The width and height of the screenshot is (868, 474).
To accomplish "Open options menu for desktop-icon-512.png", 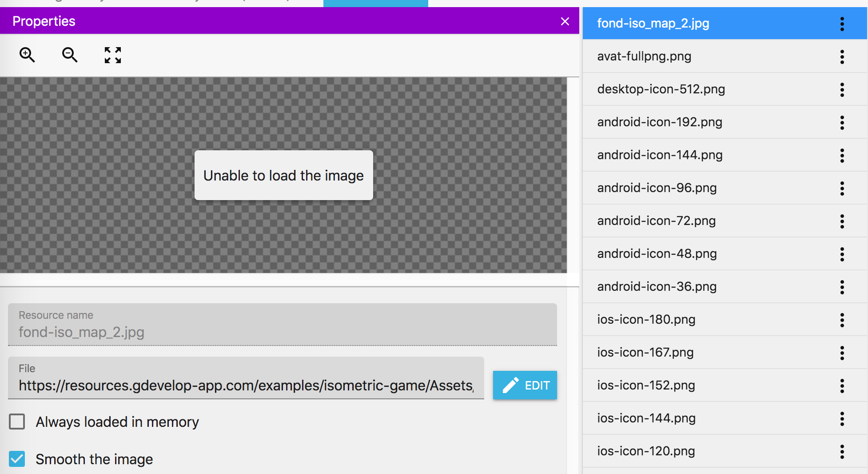I will click(x=842, y=89).
